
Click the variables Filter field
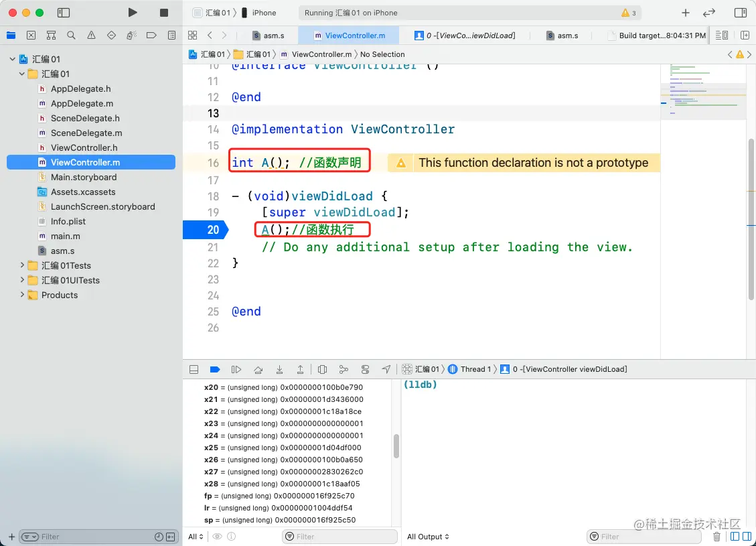coord(339,537)
